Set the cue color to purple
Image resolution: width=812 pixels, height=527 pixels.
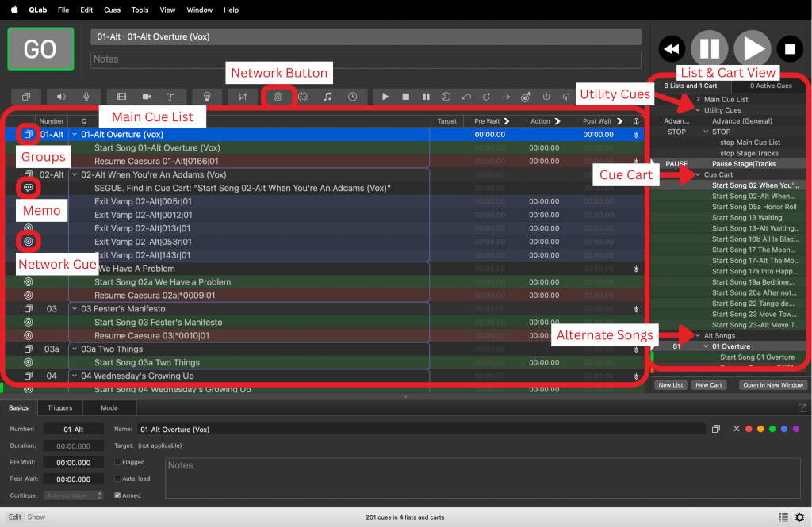(x=796, y=429)
